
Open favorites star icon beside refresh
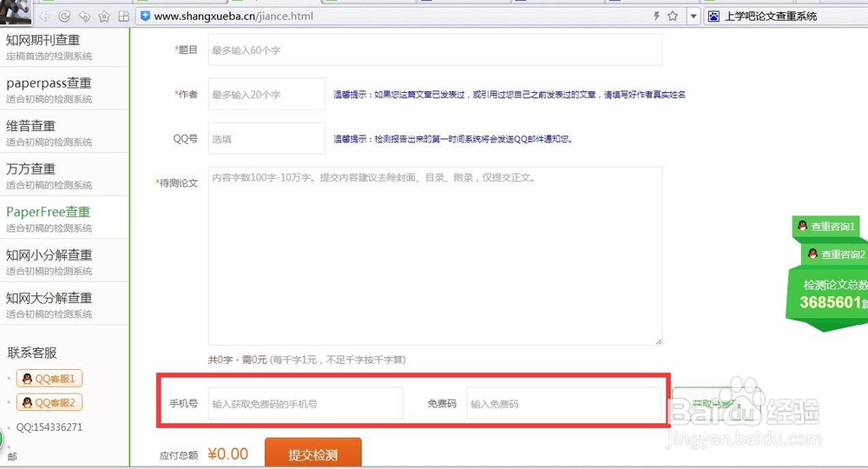pos(104,17)
